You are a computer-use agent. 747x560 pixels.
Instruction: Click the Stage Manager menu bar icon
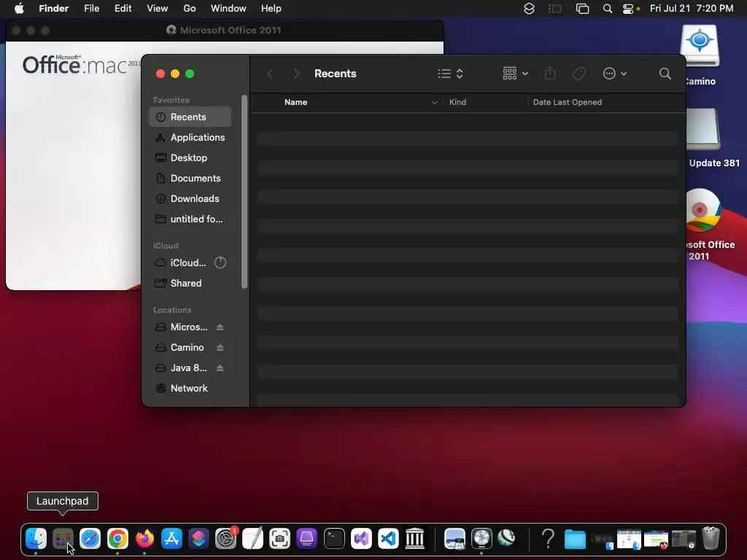[x=555, y=9]
